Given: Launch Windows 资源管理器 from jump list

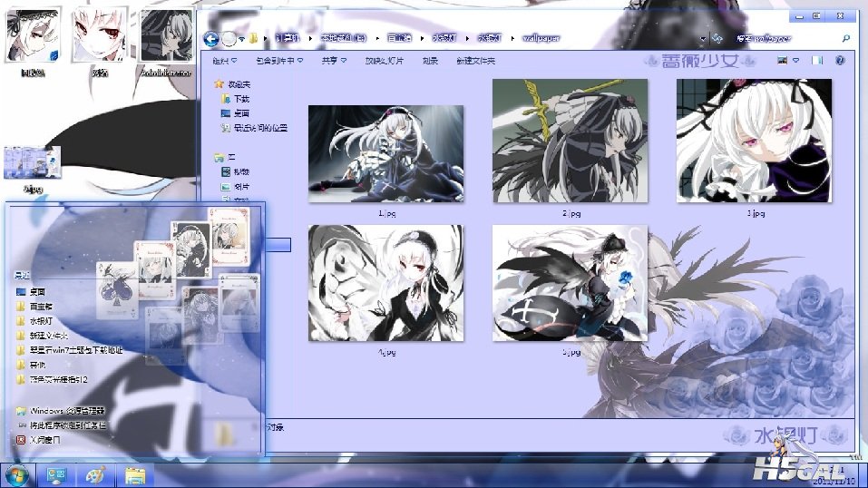Looking at the screenshot, I should coord(66,411).
